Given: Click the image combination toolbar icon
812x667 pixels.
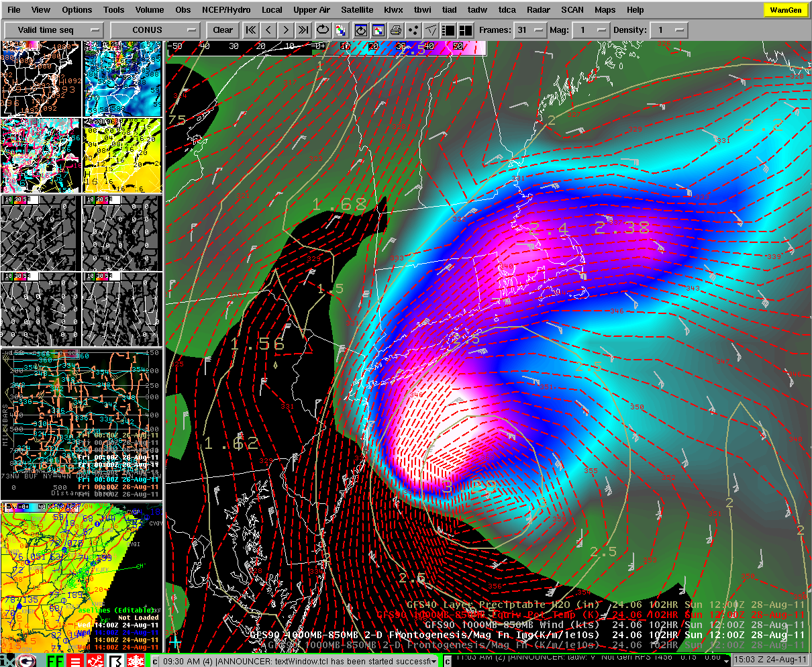Looking at the screenshot, I should (x=378, y=30).
